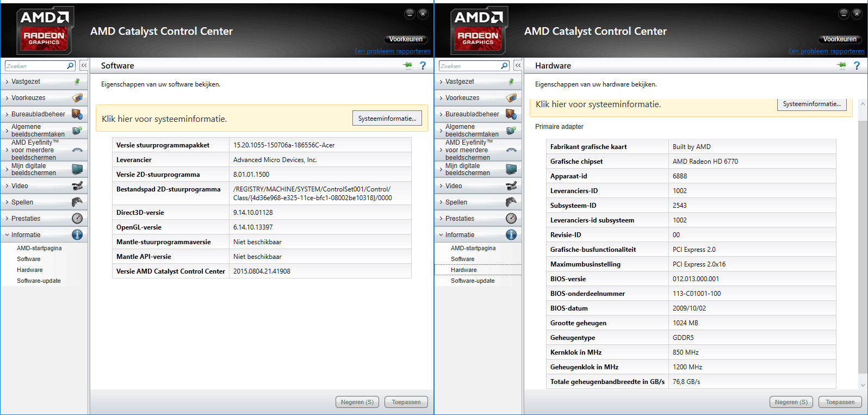Follow 'Een probleem rapporteren' link in Hardware window
This screenshot has height=415, width=868.
tap(827, 51)
